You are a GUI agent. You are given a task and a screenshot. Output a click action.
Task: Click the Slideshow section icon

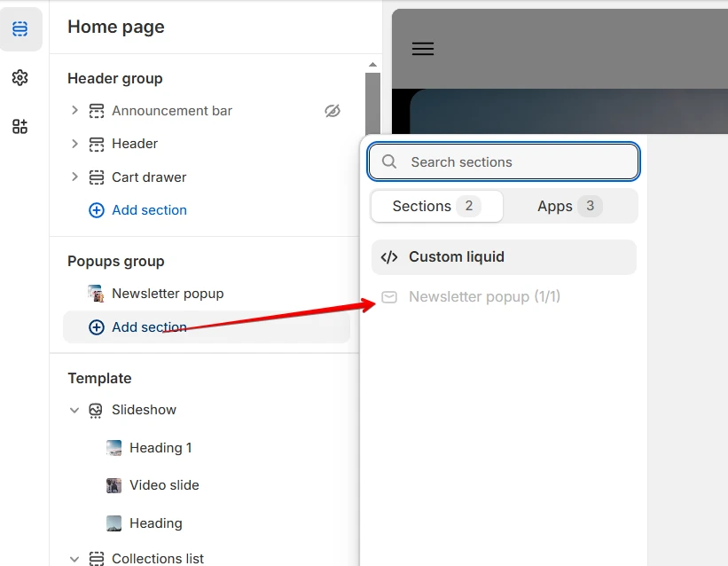(x=96, y=411)
